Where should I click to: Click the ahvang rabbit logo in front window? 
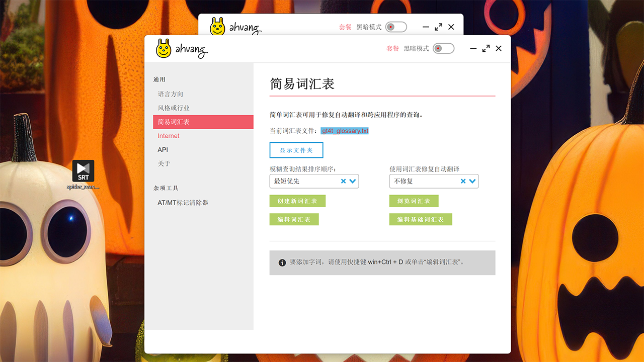coord(164,48)
